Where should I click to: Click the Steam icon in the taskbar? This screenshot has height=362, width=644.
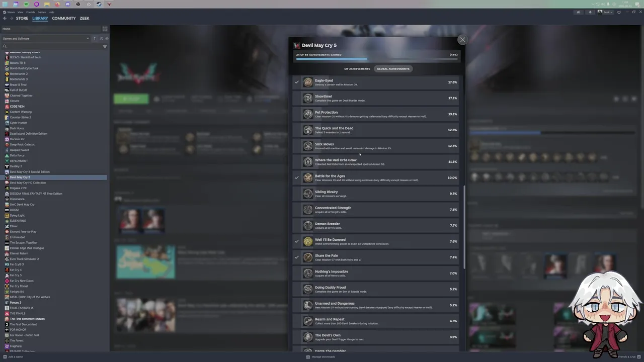99,4
